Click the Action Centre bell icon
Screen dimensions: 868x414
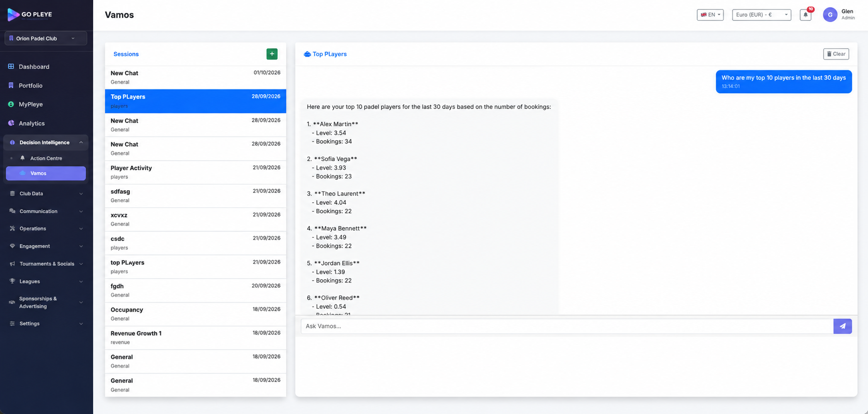pyautogui.click(x=22, y=158)
